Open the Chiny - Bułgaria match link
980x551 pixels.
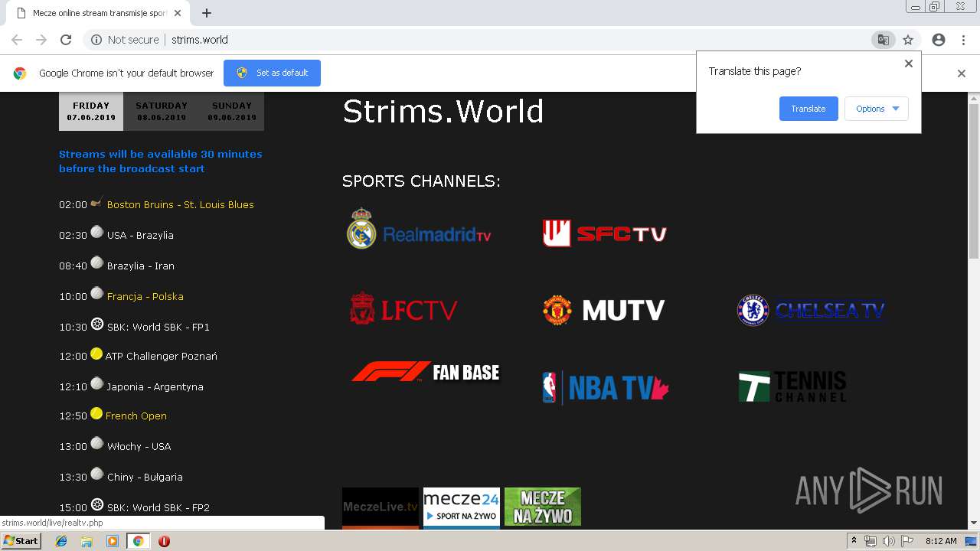click(x=145, y=477)
